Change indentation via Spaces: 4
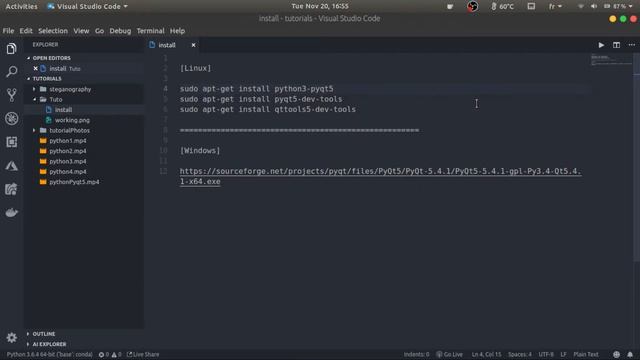 point(520,354)
